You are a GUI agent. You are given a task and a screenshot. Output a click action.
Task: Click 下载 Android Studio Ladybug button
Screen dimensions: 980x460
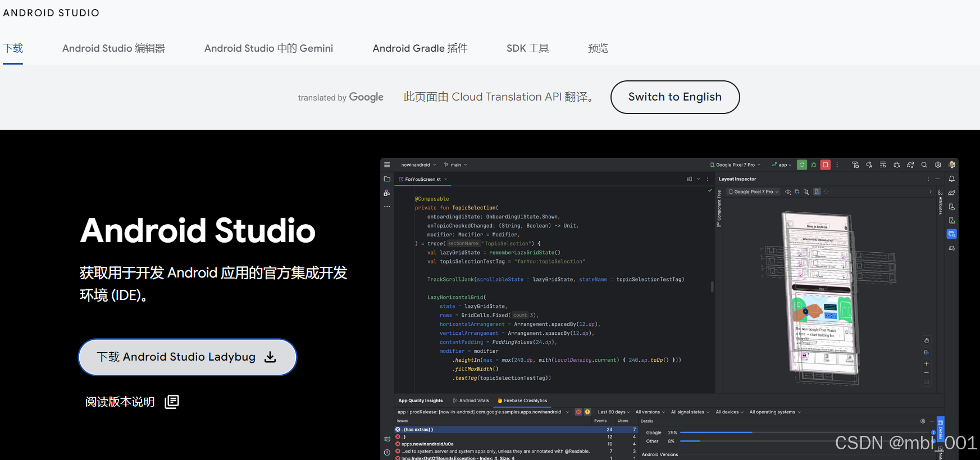pos(188,357)
